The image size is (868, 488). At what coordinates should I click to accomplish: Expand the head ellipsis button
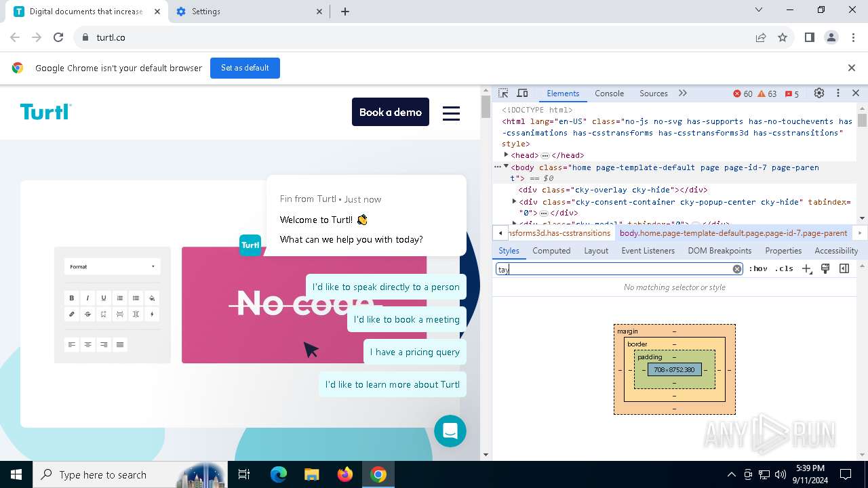(545, 156)
